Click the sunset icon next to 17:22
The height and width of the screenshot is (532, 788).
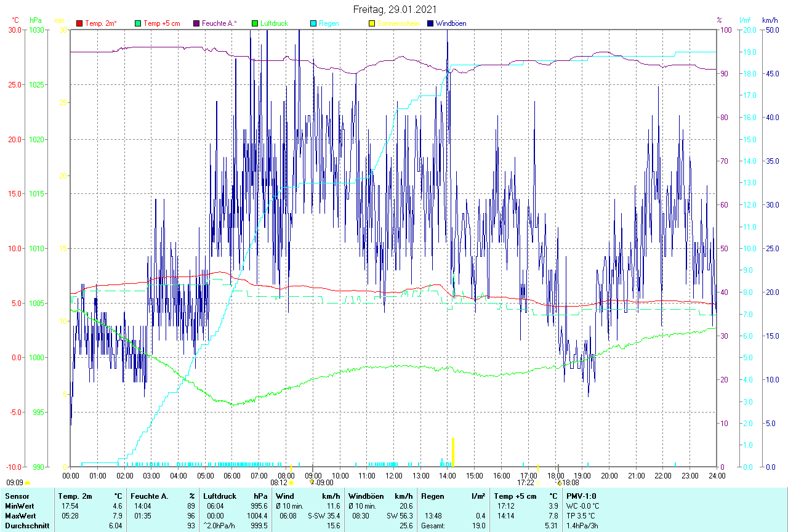pyautogui.click(x=537, y=483)
